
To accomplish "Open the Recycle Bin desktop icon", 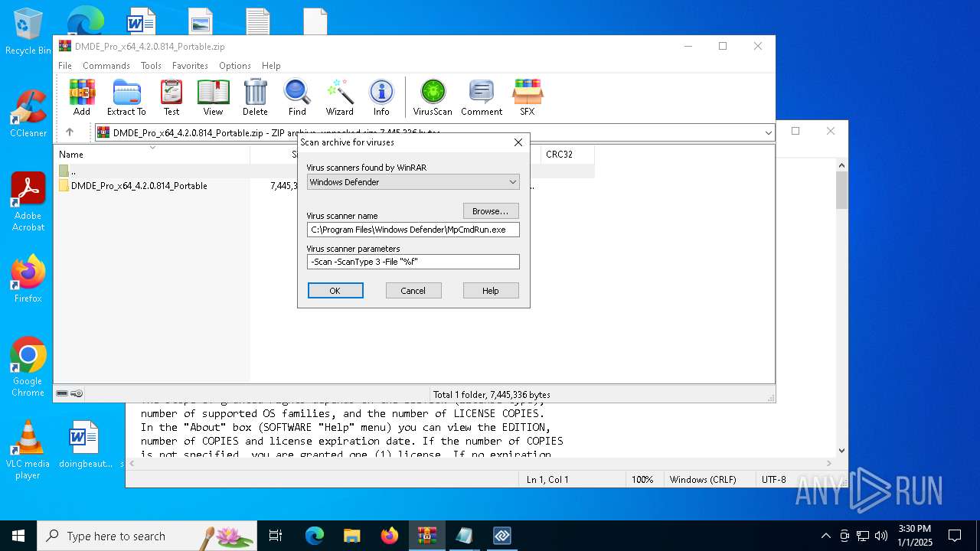I will (x=28, y=31).
